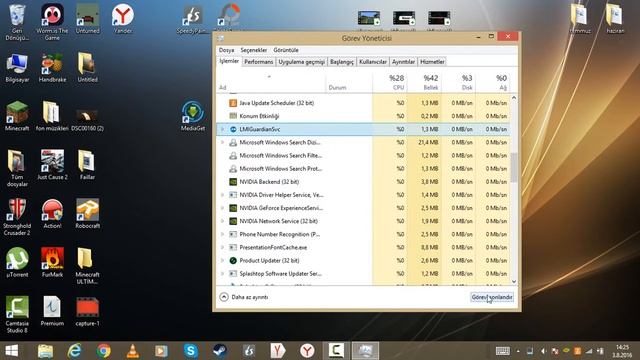Select the Handbrake desktop shortcut
640x360 pixels.
pos(52,68)
